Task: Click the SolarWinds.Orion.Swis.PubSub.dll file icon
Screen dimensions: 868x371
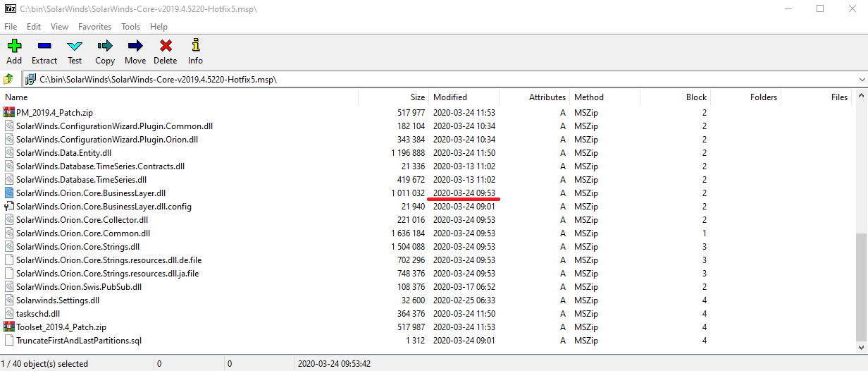Action: (x=9, y=286)
